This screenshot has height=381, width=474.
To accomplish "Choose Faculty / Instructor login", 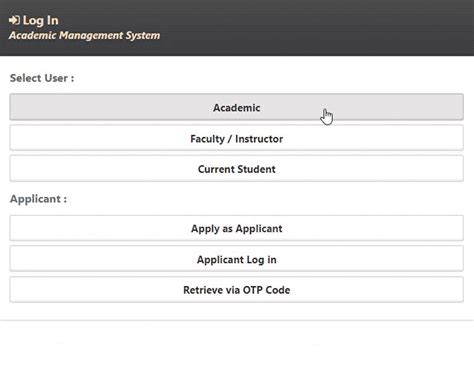I will click(236, 138).
